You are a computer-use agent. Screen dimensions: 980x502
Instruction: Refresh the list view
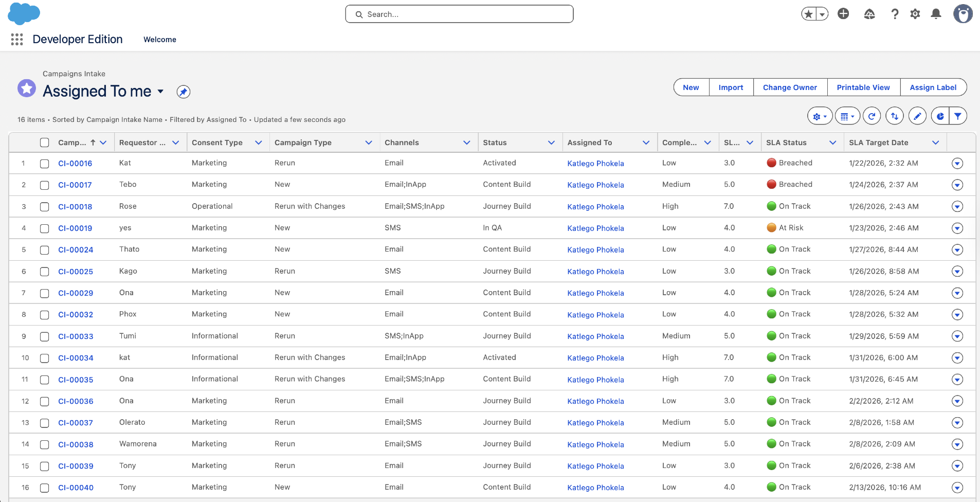[x=872, y=116]
